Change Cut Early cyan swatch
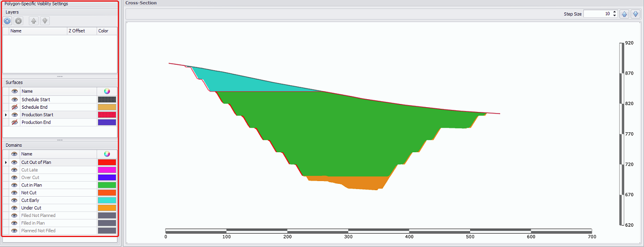This screenshot has height=247, width=644. click(107, 200)
